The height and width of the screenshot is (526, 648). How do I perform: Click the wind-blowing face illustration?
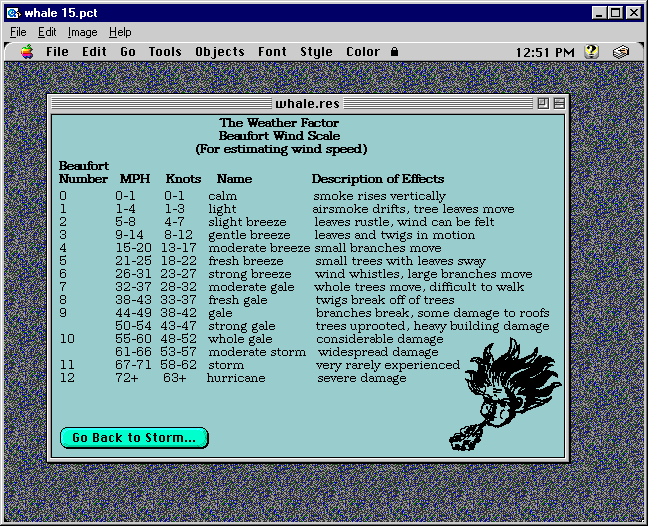pos(505,394)
